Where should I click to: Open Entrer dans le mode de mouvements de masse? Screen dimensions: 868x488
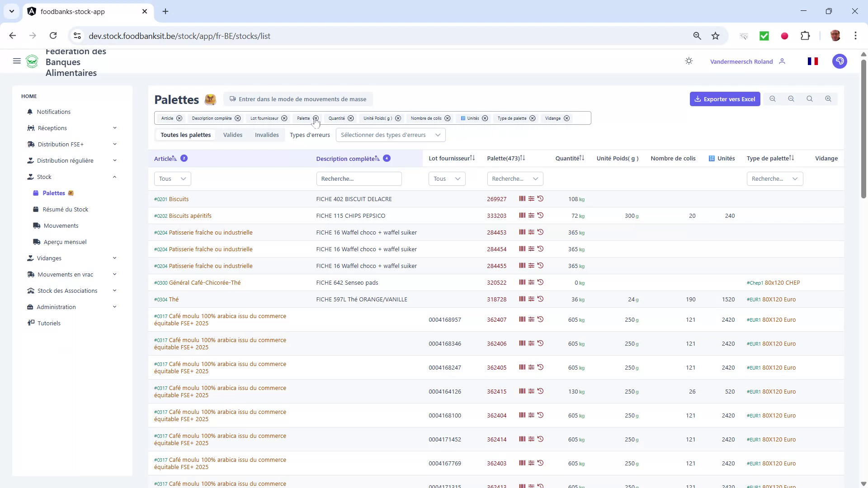pos(298,99)
